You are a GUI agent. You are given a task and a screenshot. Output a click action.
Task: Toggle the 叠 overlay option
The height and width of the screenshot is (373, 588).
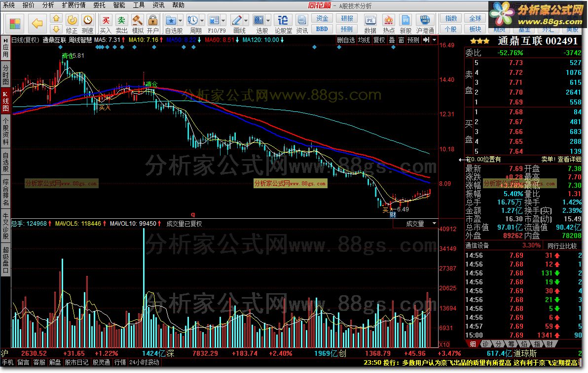point(392,40)
